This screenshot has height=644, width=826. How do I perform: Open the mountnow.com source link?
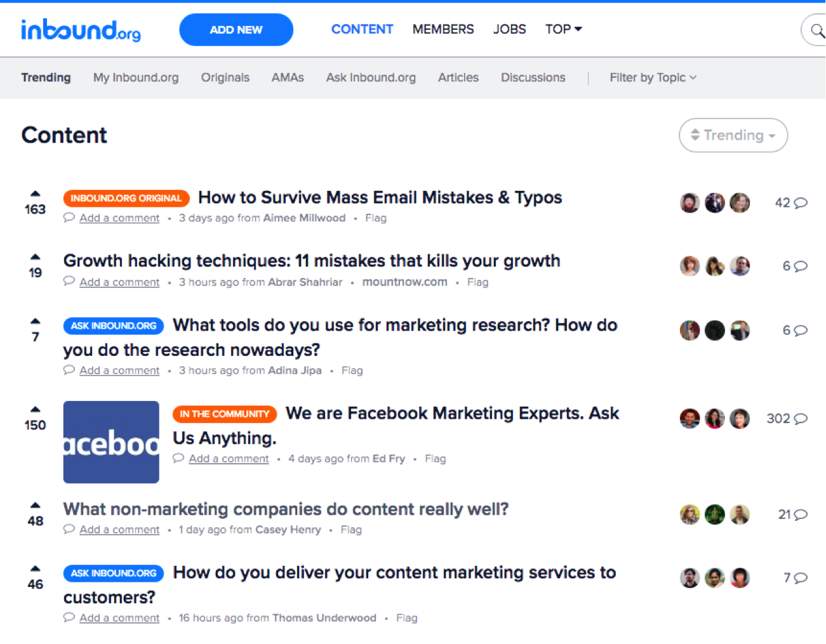(x=404, y=282)
